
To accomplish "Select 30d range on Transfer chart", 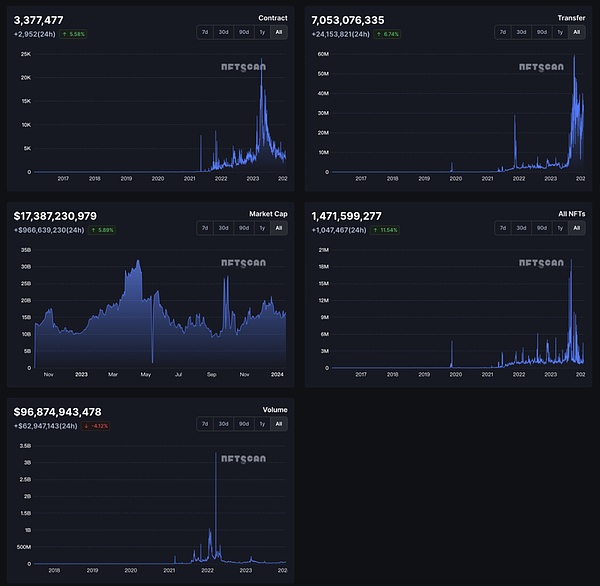I will click(x=522, y=32).
